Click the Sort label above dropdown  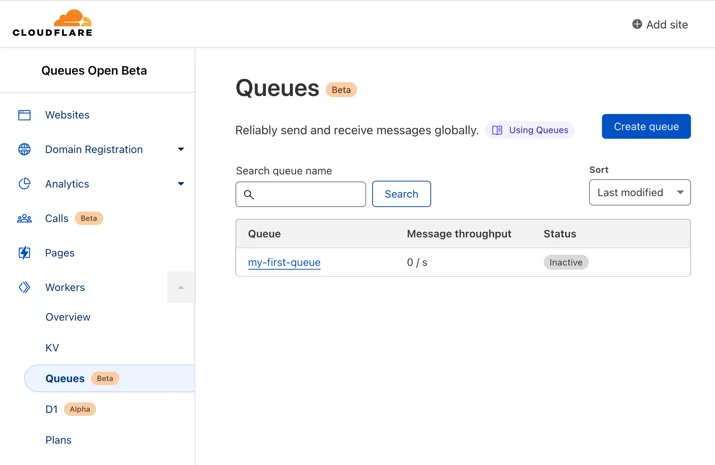coord(599,170)
